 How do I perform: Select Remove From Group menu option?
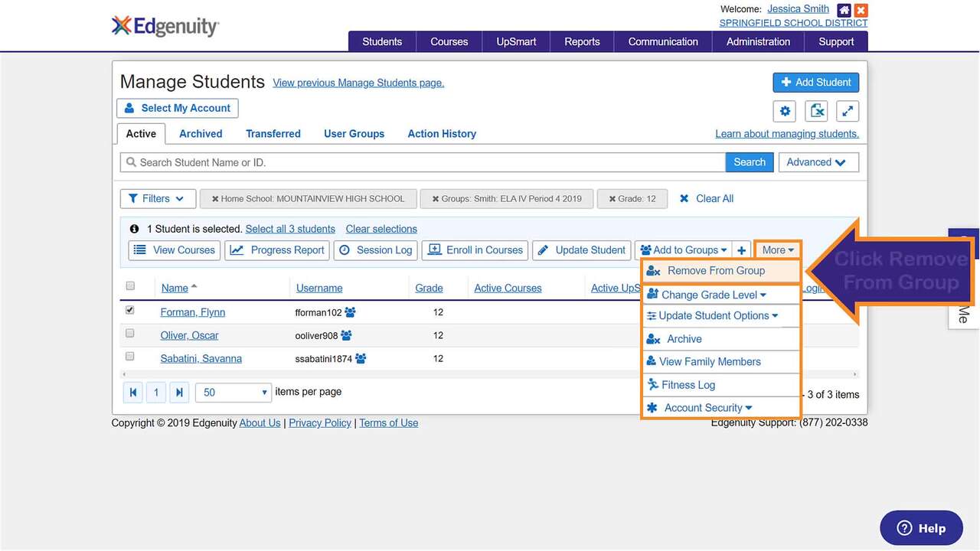point(716,271)
